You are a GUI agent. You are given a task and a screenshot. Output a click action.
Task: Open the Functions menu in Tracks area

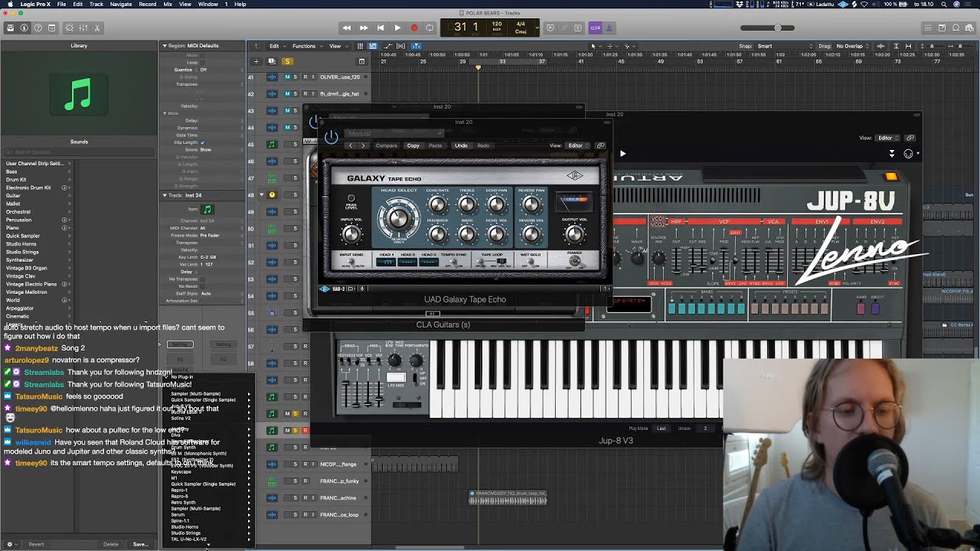tap(305, 46)
